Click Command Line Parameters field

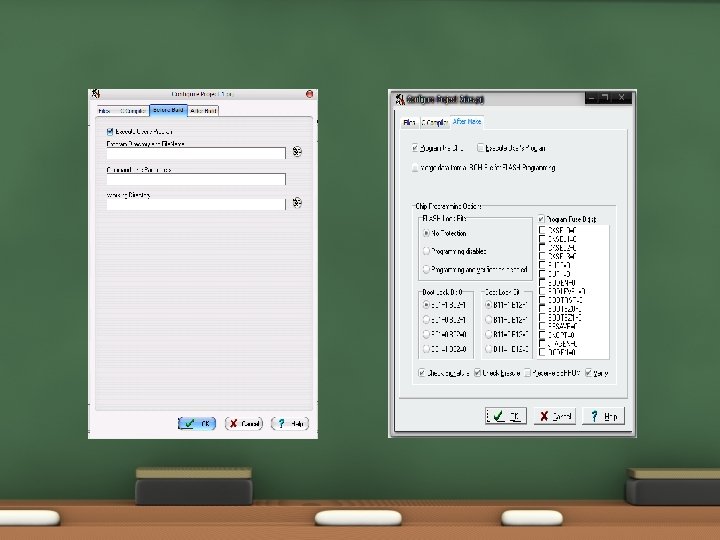[196, 179]
